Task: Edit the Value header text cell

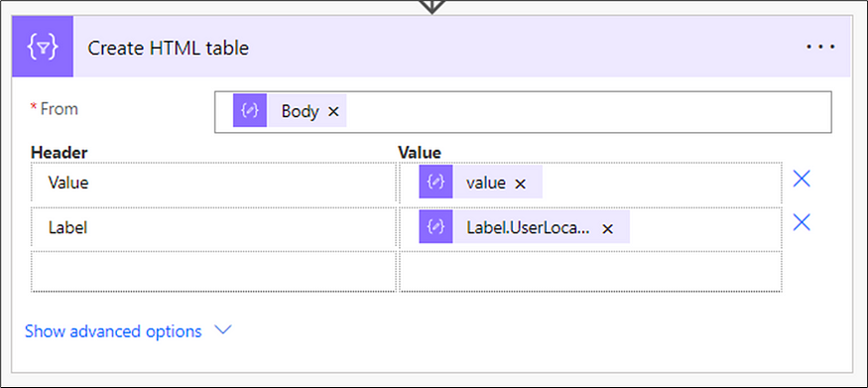Action: [214, 184]
